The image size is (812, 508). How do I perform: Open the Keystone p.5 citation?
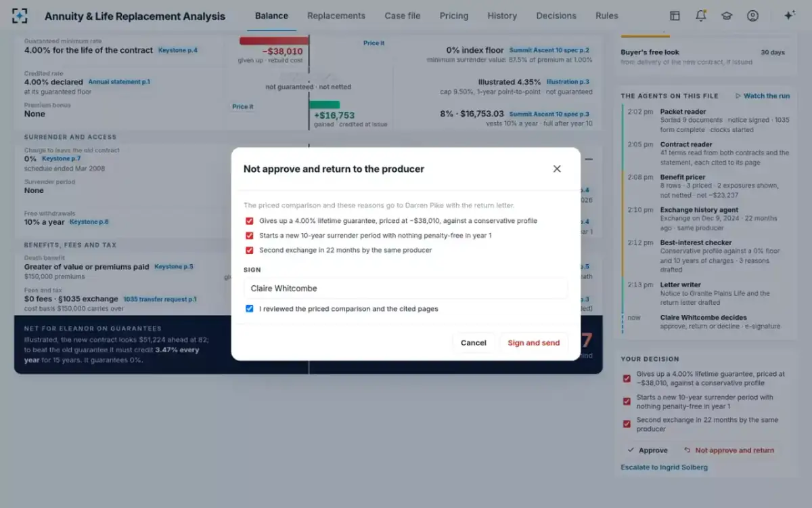pyautogui.click(x=174, y=267)
